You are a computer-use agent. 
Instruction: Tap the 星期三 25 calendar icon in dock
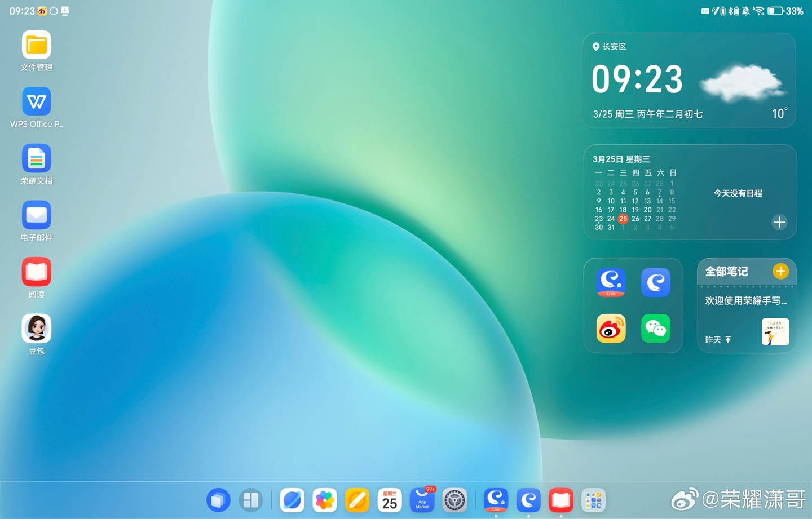pos(389,500)
